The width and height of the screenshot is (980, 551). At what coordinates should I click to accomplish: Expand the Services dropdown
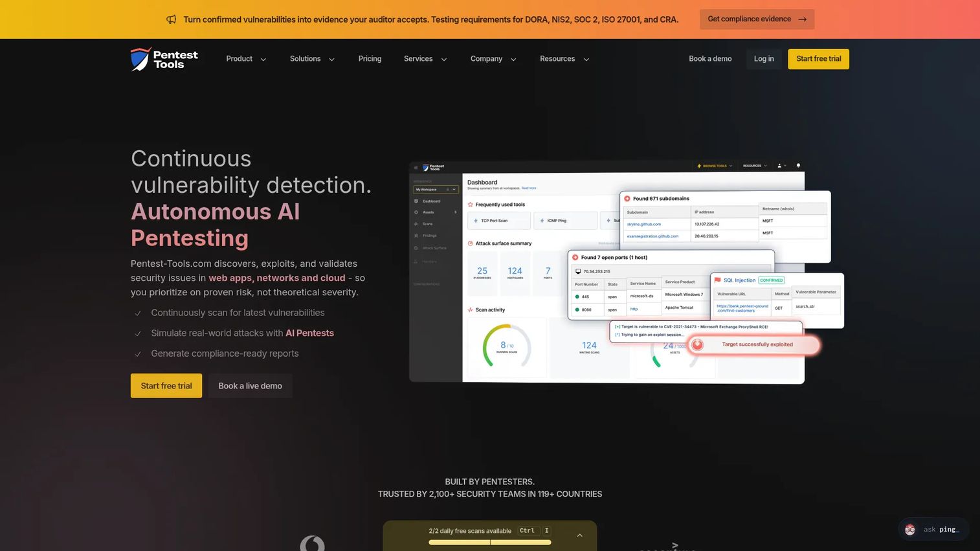tap(425, 59)
